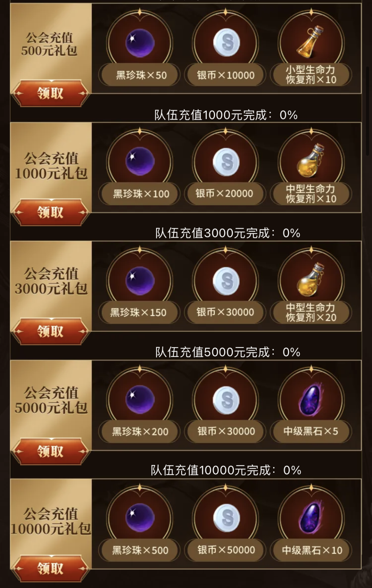Claim the 公会充值1000元礼包 reward
The width and height of the screenshot is (372, 588).
[x=50, y=212]
